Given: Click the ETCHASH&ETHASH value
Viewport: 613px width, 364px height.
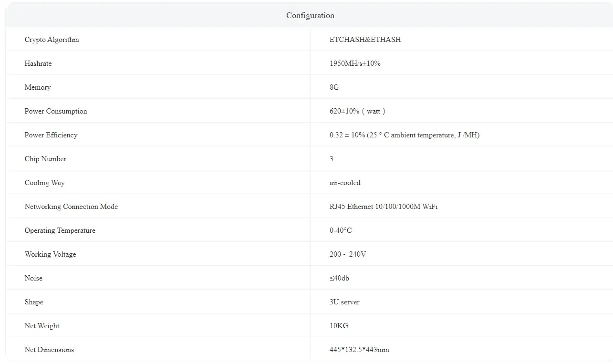Looking at the screenshot, I should (x=365, y=40).
